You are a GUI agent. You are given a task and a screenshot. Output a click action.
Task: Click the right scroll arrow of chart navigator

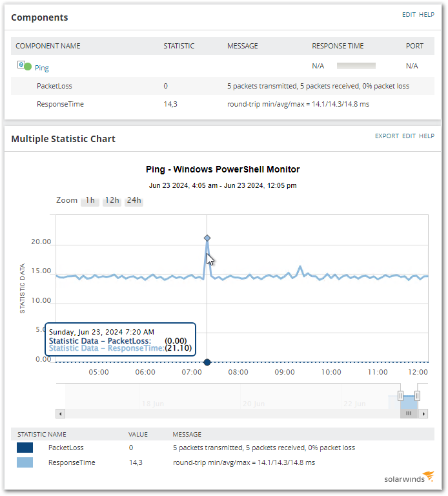point(423,413)
